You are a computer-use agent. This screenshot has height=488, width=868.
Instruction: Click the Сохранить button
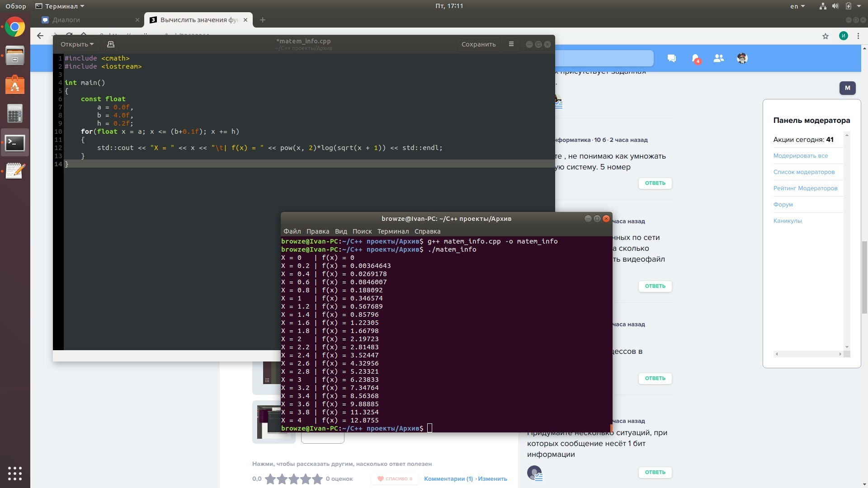478,44
